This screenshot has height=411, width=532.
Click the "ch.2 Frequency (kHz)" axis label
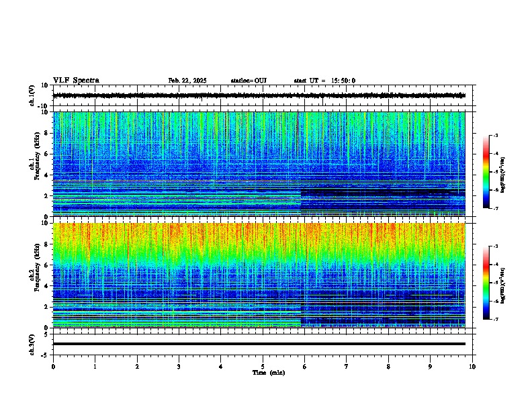click(x=35, y=267)
